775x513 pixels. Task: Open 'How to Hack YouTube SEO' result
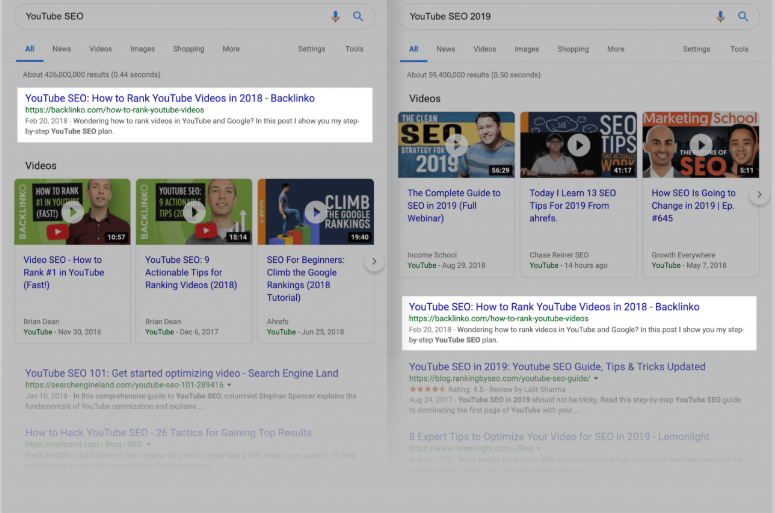pyautogui.click(x=169, y=432)
